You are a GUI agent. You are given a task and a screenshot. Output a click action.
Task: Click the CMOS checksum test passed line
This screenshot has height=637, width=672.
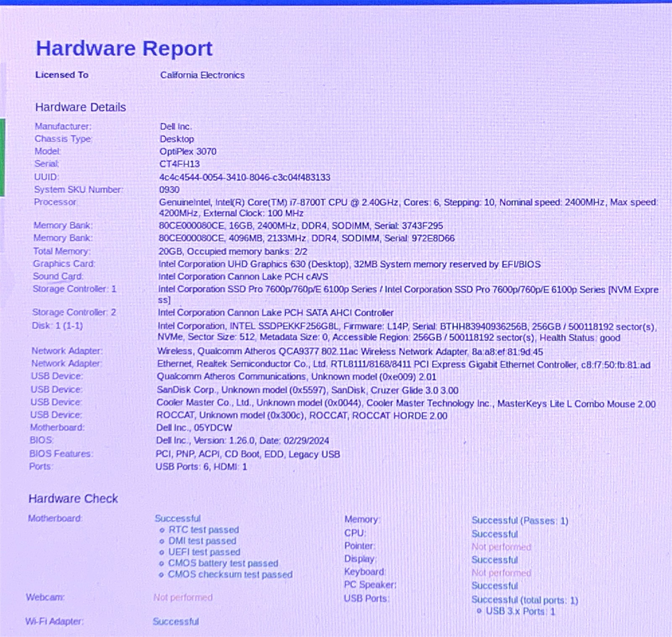[230, 574]
